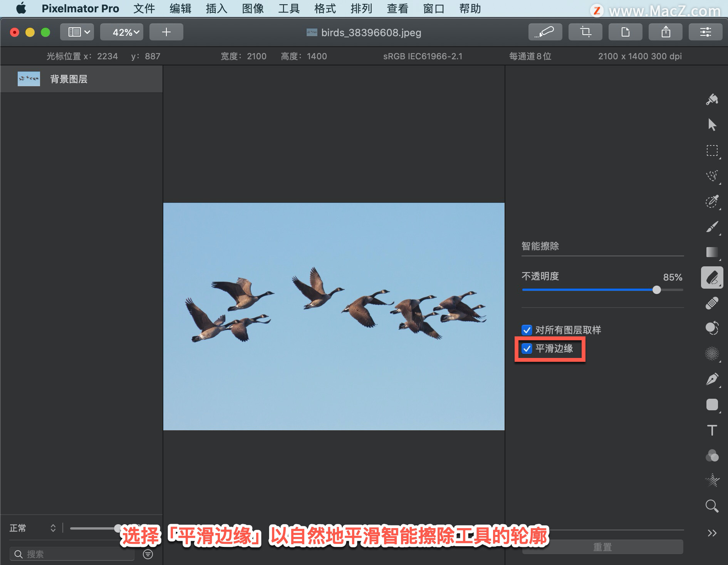Select the Pen tool
This screenshot has height=565, width=728.
712,379
